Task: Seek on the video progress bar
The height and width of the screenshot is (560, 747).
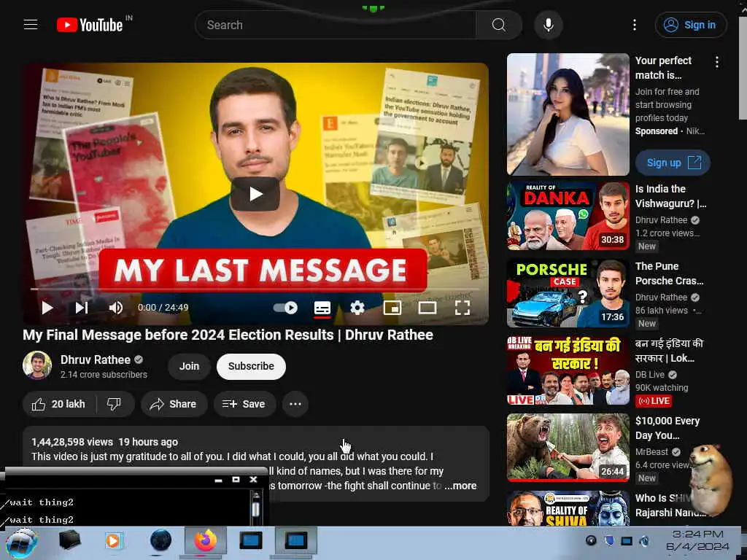Action: 255,289
